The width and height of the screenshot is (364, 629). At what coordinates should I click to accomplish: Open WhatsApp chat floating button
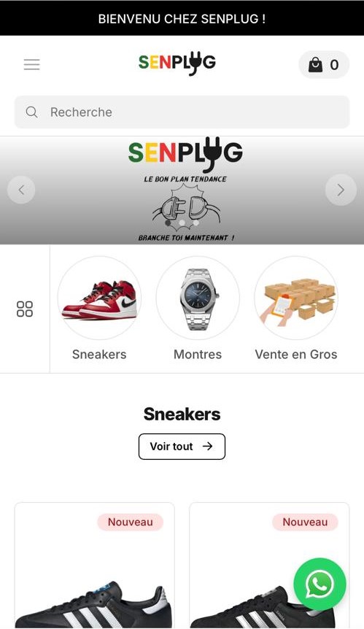[320, 584]
